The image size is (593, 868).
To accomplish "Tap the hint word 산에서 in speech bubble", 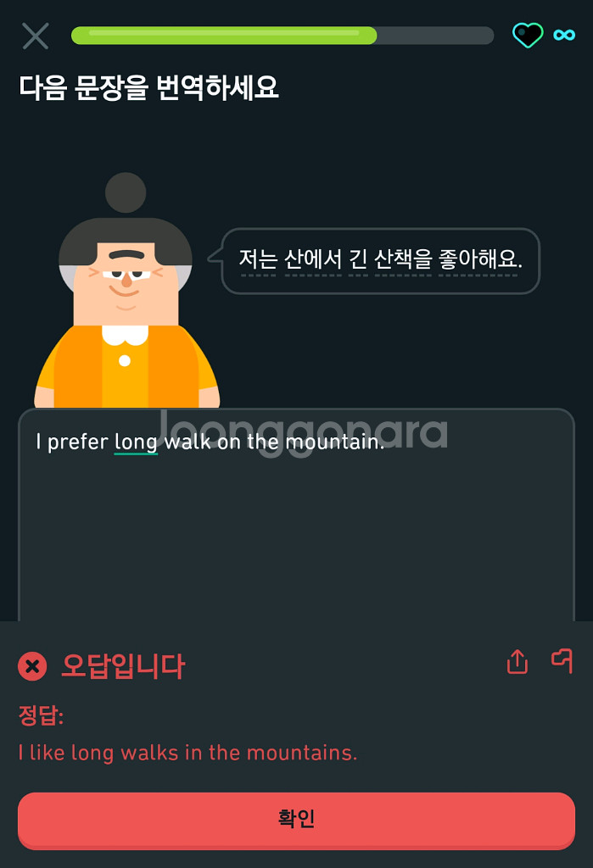I will click(x=313, y=259).
